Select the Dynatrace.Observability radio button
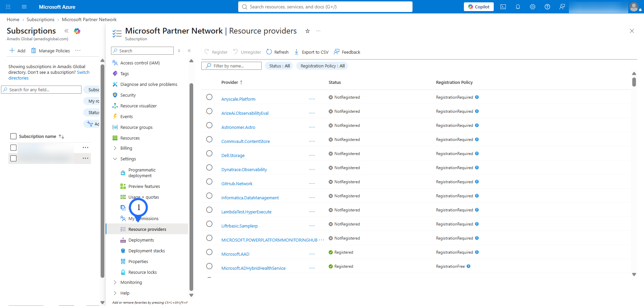 coord(209,167)
